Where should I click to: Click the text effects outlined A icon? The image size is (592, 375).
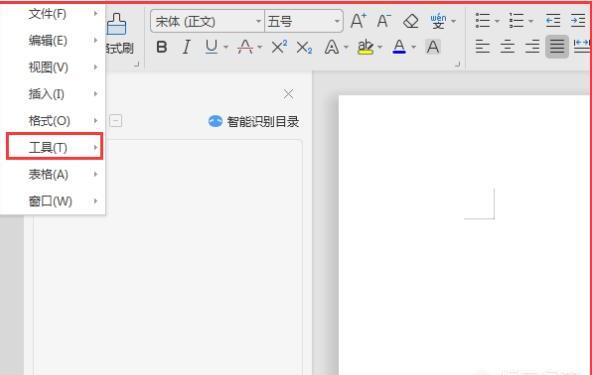point(331,47)
